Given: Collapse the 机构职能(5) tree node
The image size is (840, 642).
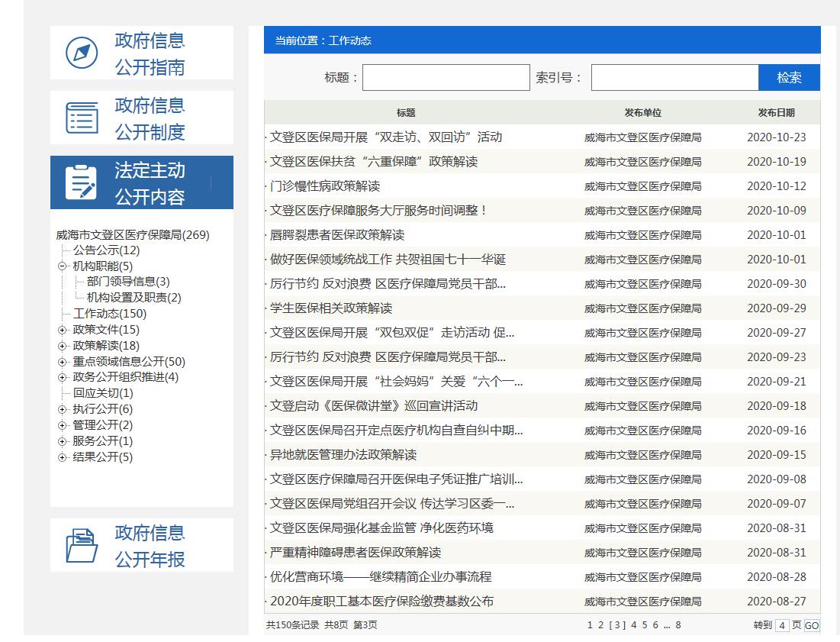Looking at the screenshot, I should 63,266.
